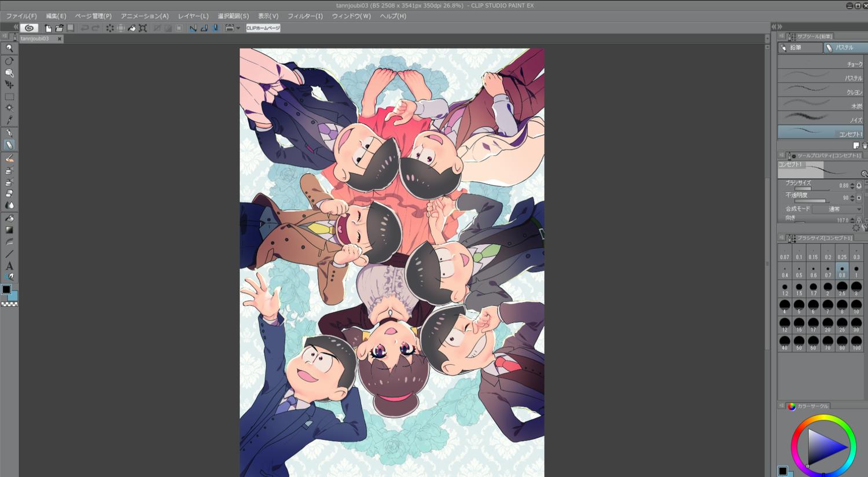
Task: Open dropdown arrow beside the command bar tablet icon
Action: pos(238,28)
